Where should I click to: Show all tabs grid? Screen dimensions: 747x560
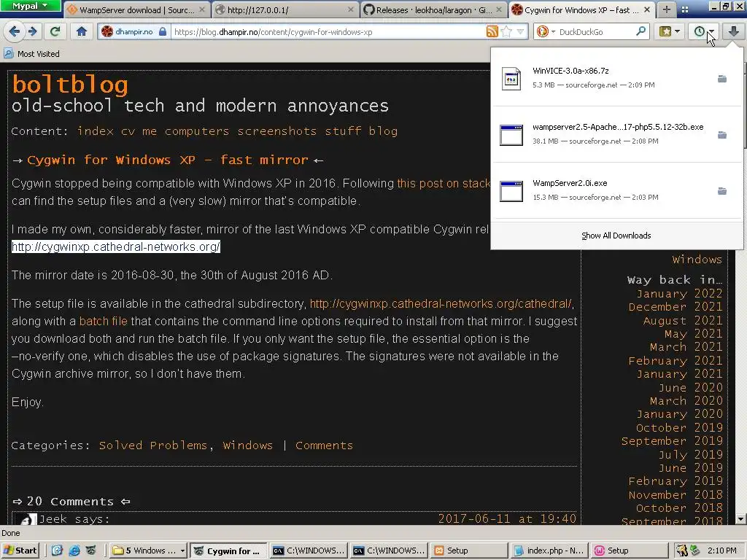[x=684, y=9]
